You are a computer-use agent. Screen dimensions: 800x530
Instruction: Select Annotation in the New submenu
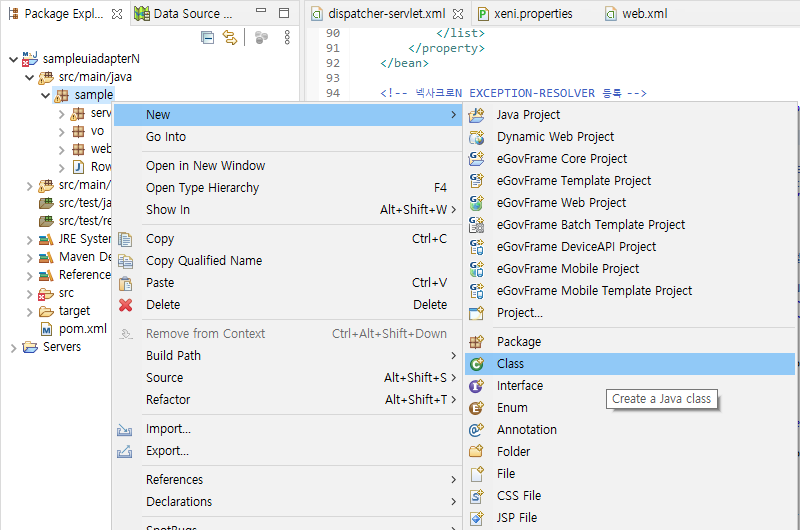tap(526, 430)
